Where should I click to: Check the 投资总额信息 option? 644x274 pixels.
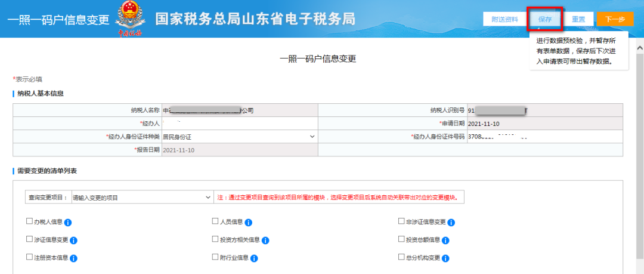(x=402, y=239)
